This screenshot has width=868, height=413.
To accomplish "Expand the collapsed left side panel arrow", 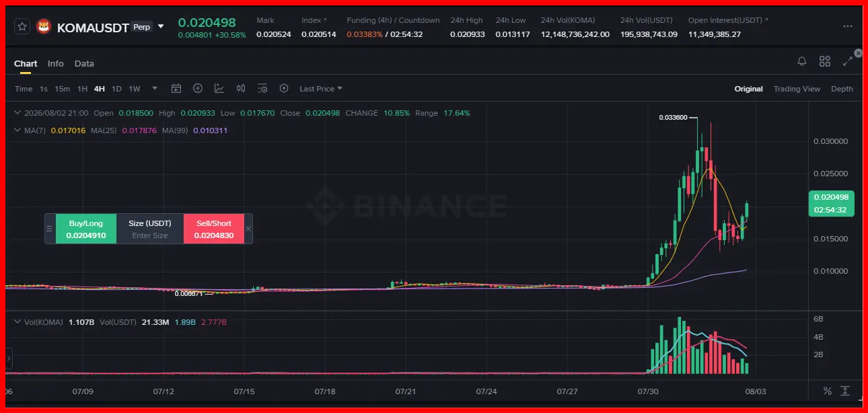I will 9,359.
